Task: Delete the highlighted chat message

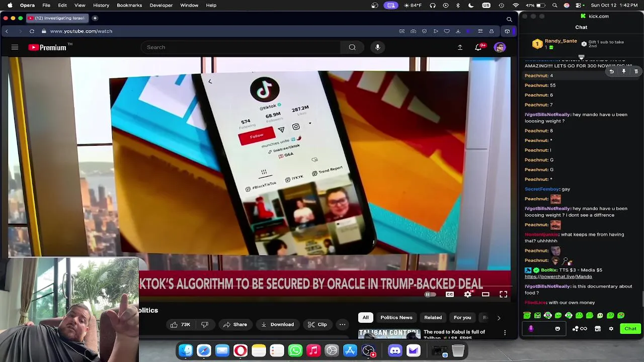Action: click(x=636, y=72)
